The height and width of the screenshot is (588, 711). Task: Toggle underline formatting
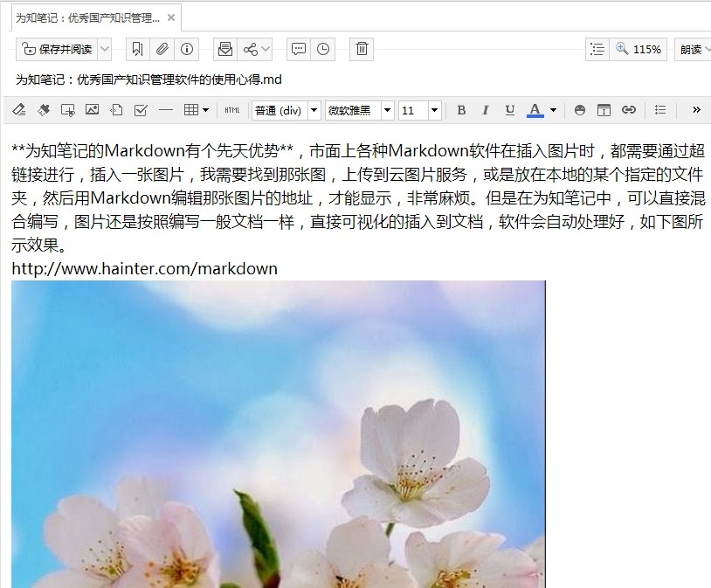pos(510,110)
